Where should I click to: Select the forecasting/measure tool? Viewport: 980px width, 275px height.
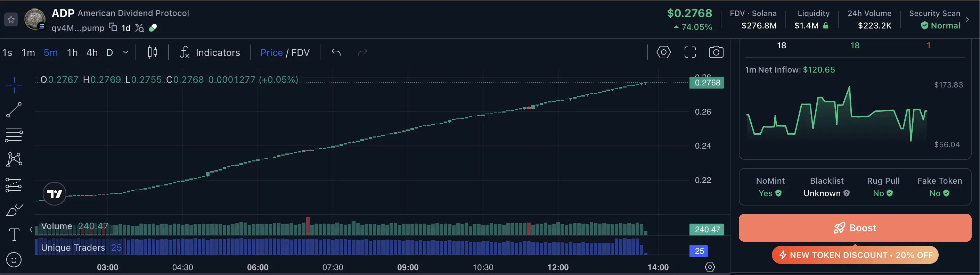click(14, 185)
